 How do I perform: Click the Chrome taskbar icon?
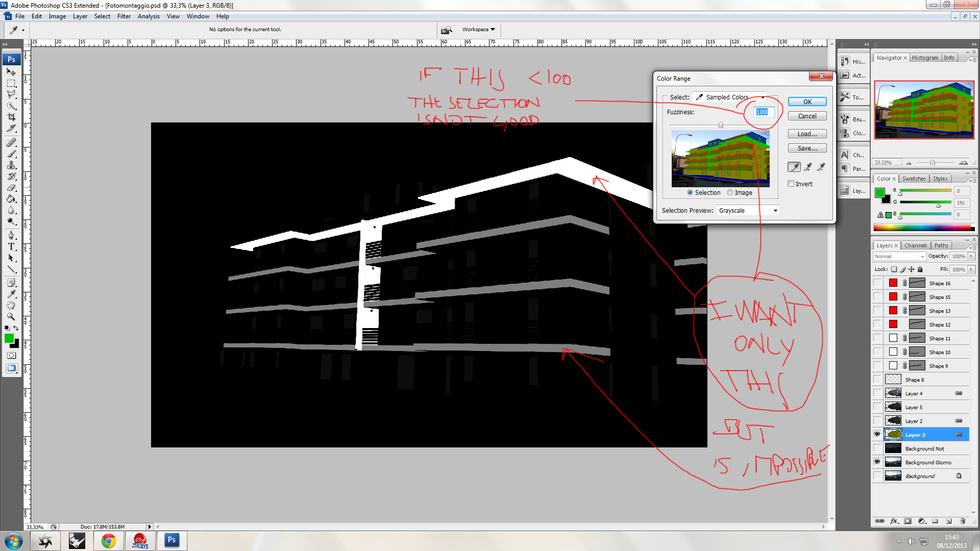(x=108, y=541)
